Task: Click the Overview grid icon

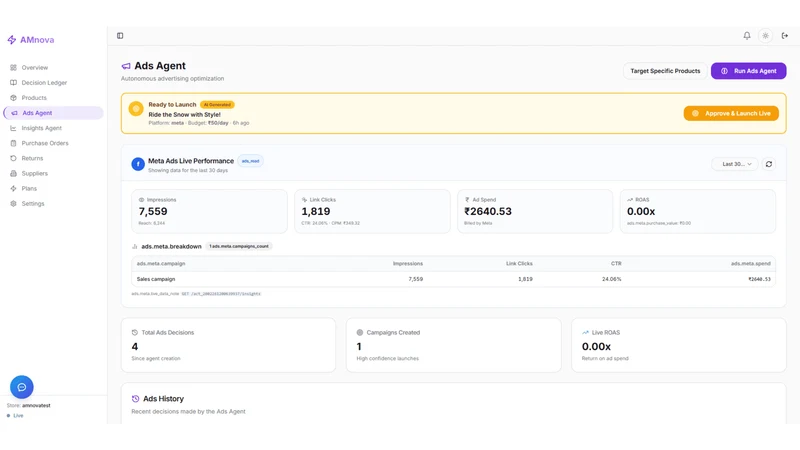Action: click(13, 67)
